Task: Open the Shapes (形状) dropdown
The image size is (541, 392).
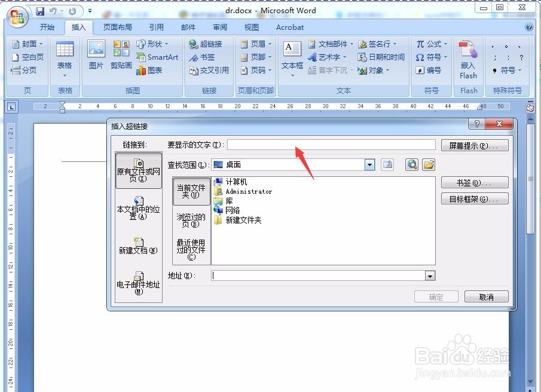Action: 152,44
